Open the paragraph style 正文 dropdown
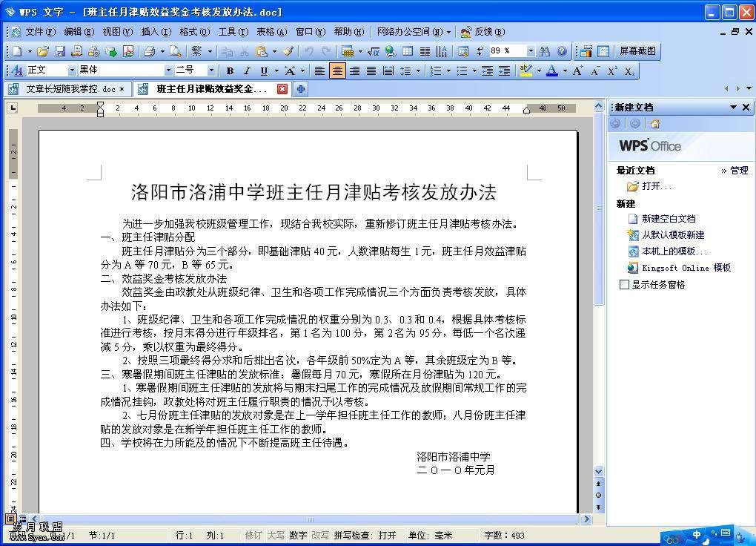The width and height of the screenshot is (756, 546). point(71,70)
